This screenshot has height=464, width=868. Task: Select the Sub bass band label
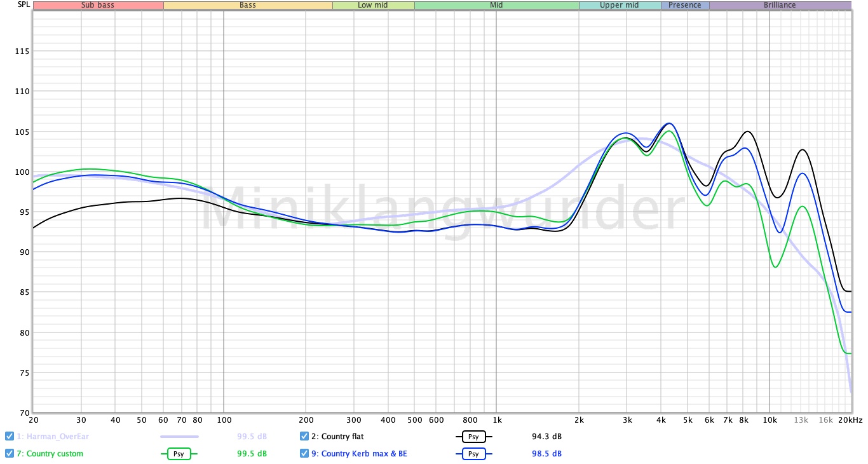98,5
